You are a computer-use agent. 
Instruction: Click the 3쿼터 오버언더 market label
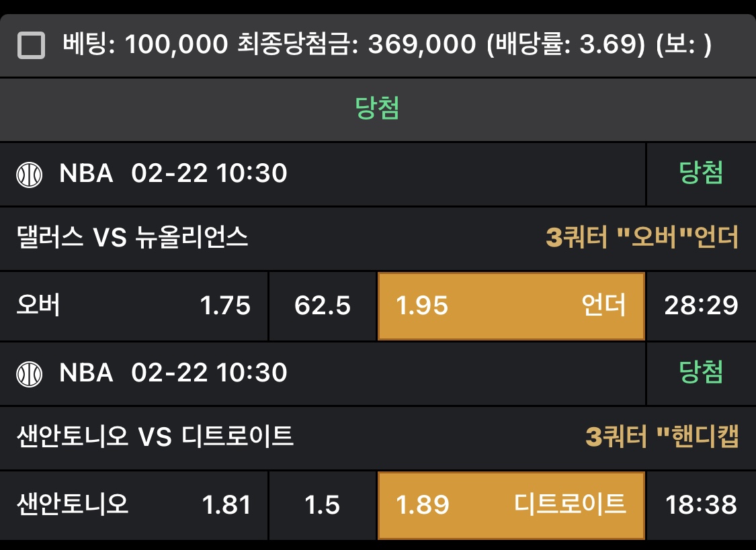coord(642,237)
